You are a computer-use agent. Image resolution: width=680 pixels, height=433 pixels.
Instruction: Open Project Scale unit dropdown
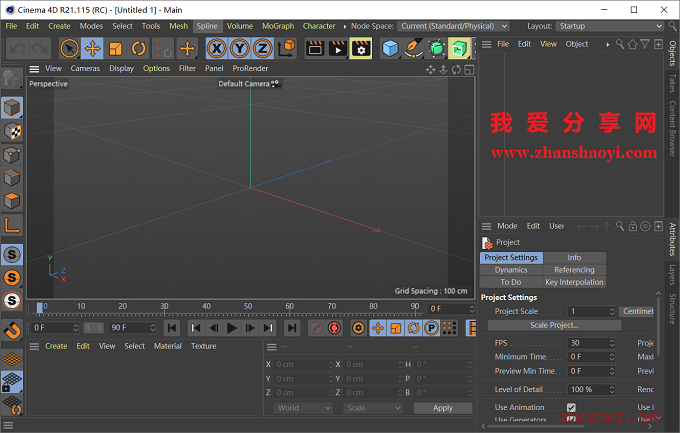click(x=636, y=311)
